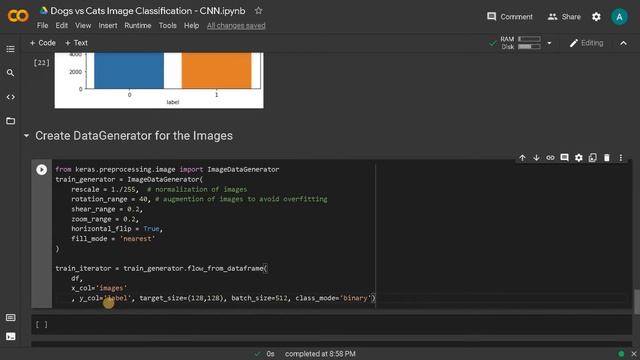Viewport: 640px width, 360px height.
Task: Close the bottom status bar
Action: (x=634, y=354)
